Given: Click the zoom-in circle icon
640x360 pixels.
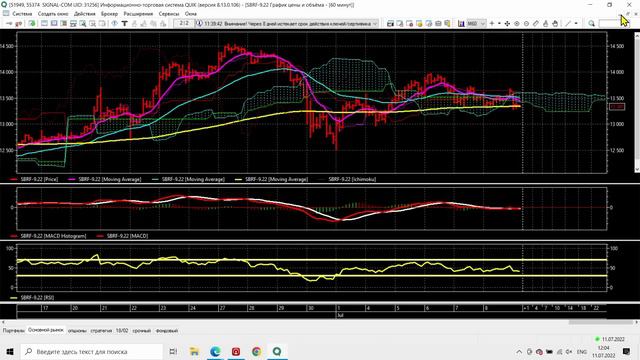Looking at the screenshot, I should [517, 24].
